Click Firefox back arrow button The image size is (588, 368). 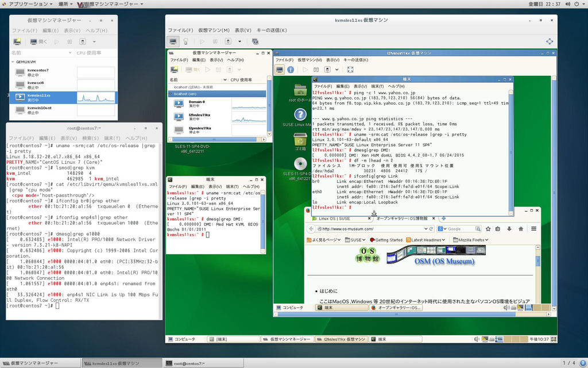311,229
